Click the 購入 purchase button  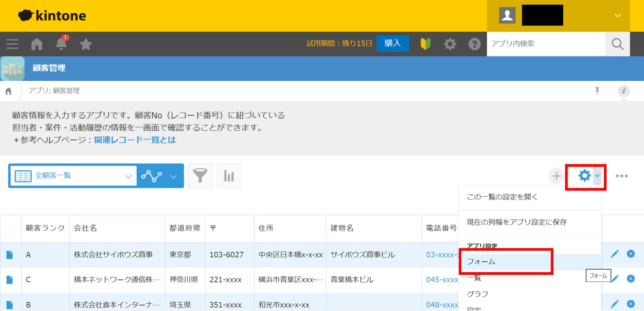tap(392, 44)
